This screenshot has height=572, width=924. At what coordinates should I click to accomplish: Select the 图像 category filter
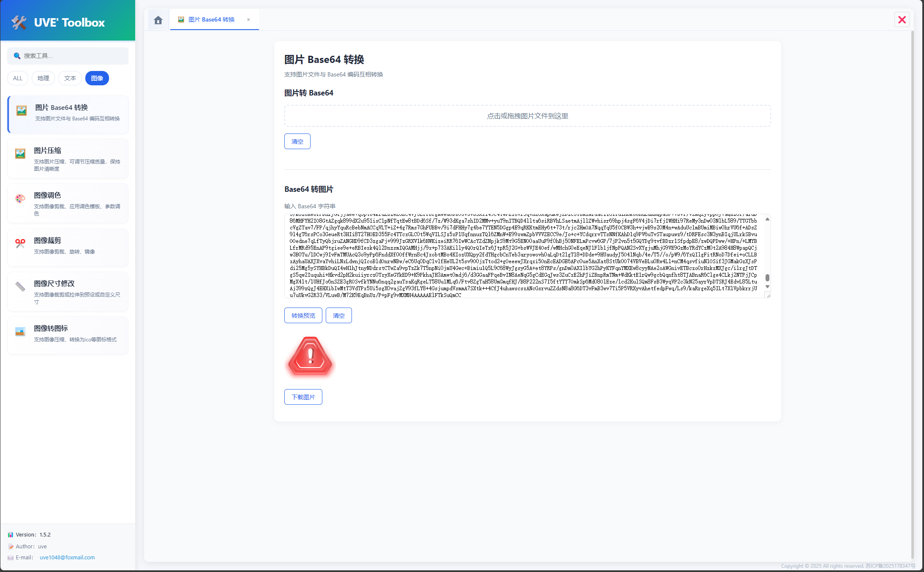(x=97, y=78)
